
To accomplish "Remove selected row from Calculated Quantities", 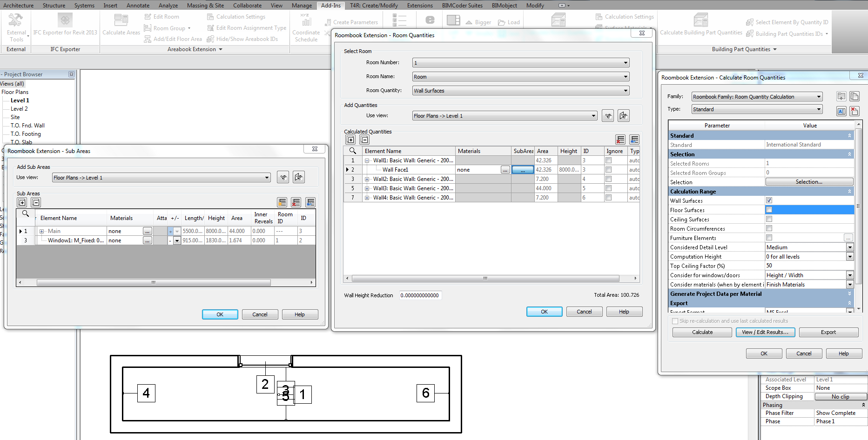I will tap(364, 139).
